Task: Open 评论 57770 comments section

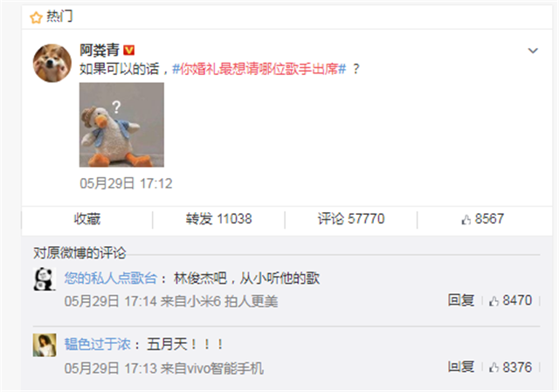Action: 351,219
